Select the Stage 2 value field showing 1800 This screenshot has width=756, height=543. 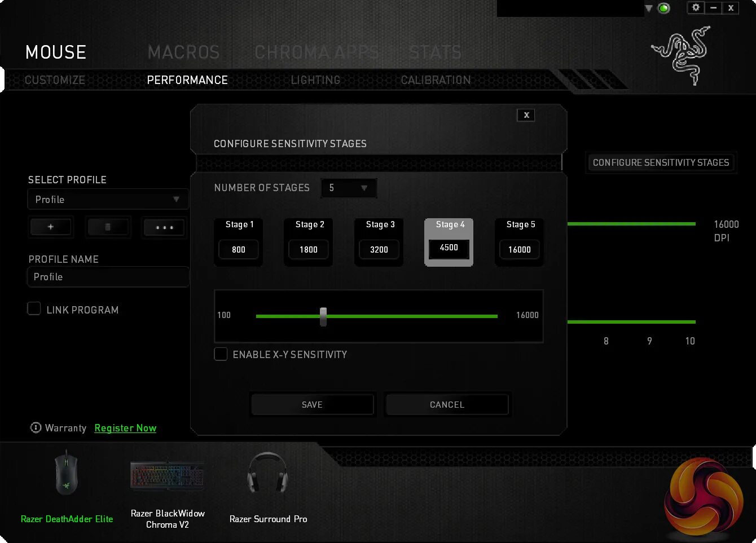pyautogui.click(x=309, y=249)
